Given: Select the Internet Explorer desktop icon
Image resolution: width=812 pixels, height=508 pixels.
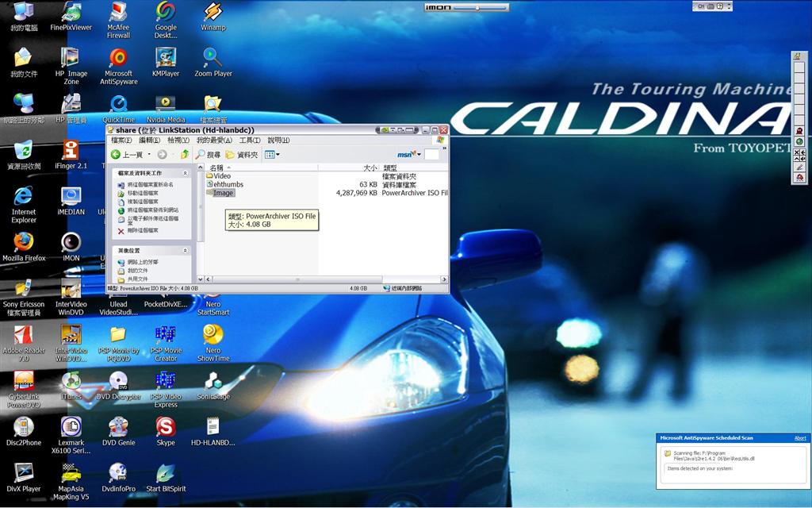Looking at the screenshot, I should (24, 206).
